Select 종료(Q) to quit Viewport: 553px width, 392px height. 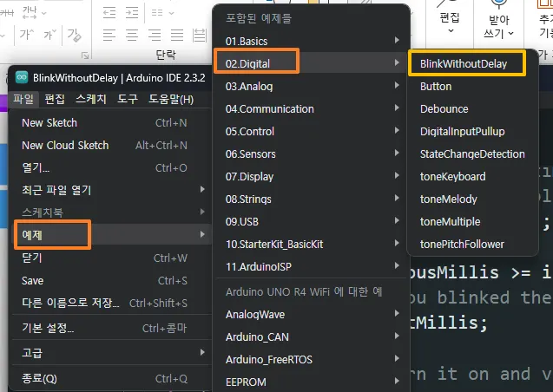110,379
